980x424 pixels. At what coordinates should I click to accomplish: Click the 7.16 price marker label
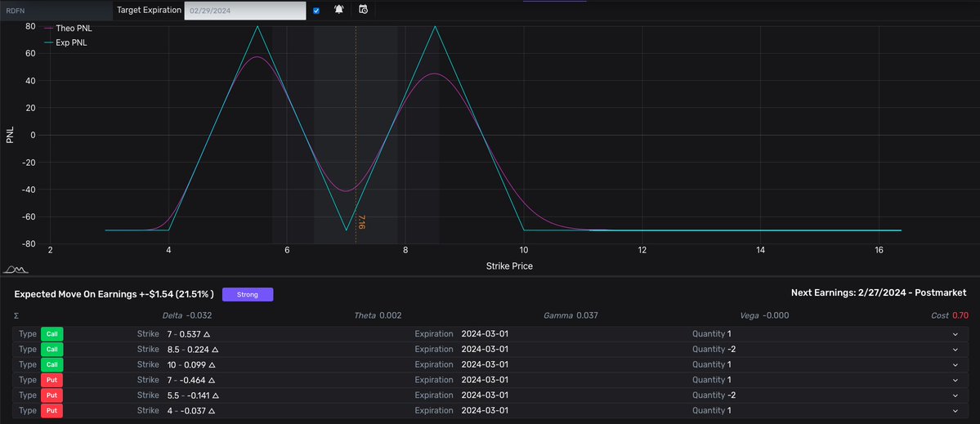[x=361, y=222]
